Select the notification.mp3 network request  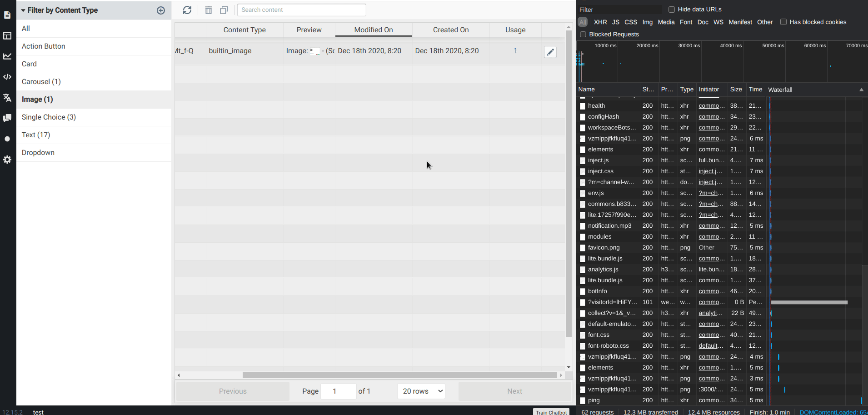[x=609, y=226]
